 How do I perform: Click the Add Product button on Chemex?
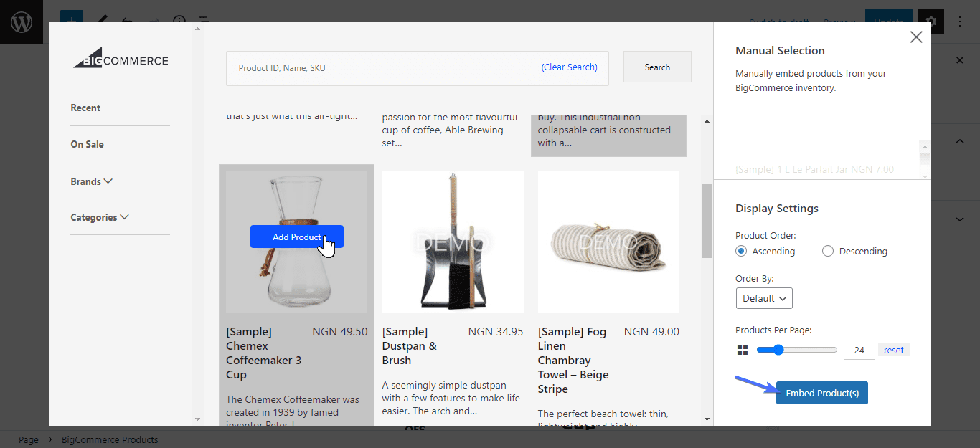[297, 237]
